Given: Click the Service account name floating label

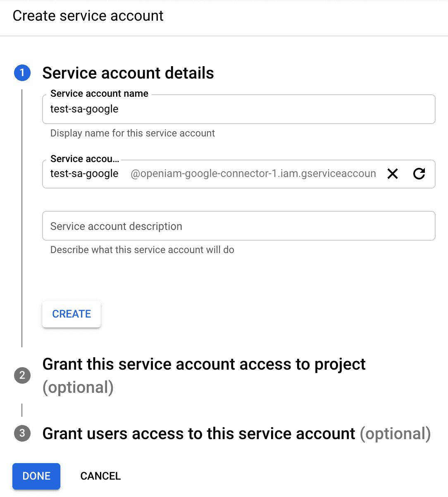Looking at the screenshot, I should 99,93.
